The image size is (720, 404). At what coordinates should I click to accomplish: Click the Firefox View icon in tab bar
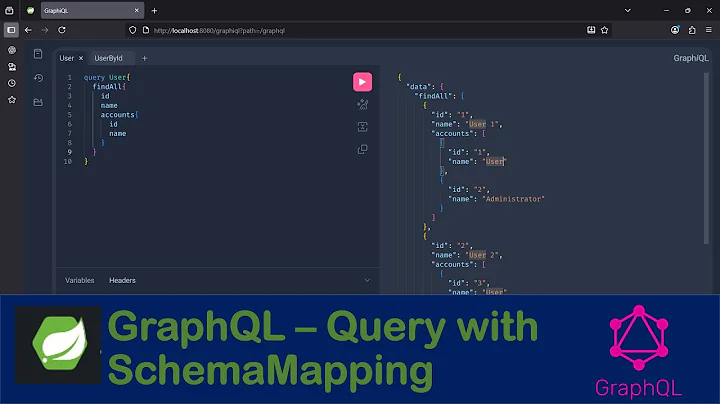[9, 11]
